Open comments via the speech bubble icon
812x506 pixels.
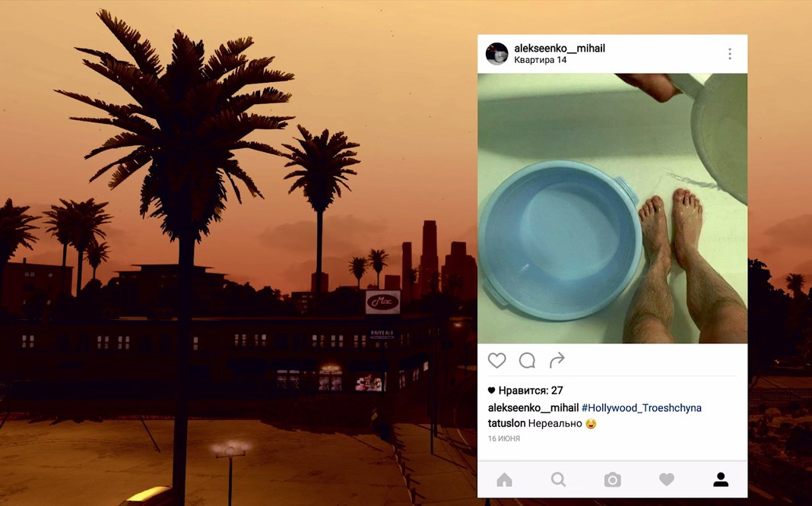527,360
